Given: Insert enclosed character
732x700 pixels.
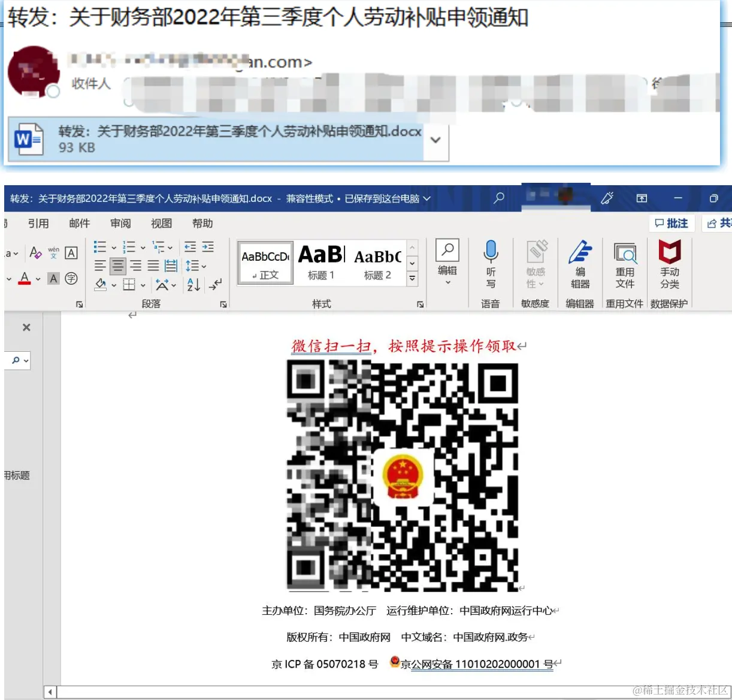Looking at the screenshot, I should (71, 279).
